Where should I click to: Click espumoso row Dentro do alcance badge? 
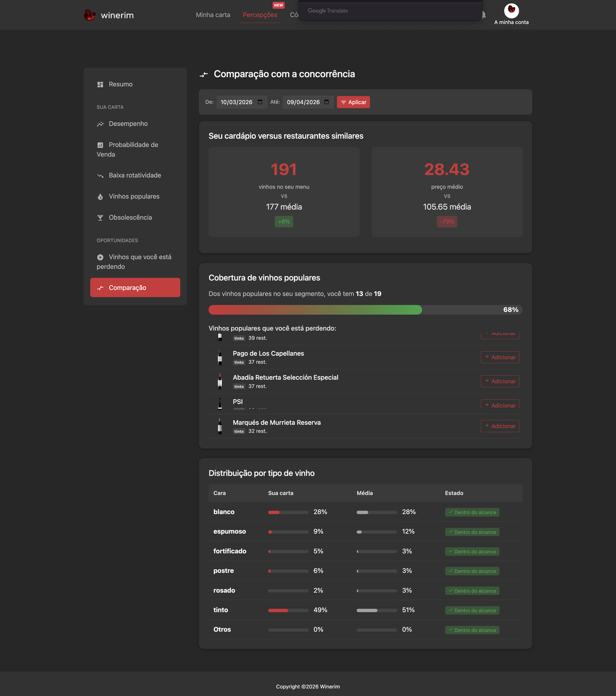(x=472, y=532)
